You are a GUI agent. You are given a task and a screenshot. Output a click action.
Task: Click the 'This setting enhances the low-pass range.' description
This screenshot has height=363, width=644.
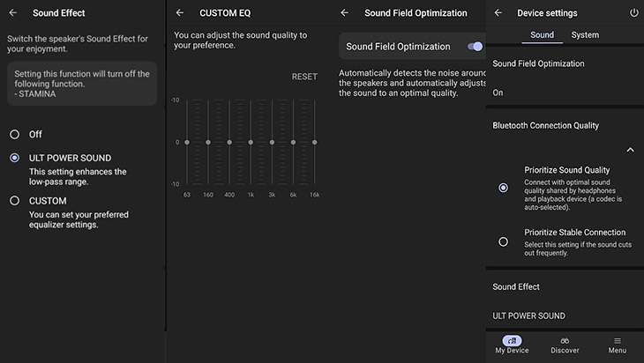point(78,177)
